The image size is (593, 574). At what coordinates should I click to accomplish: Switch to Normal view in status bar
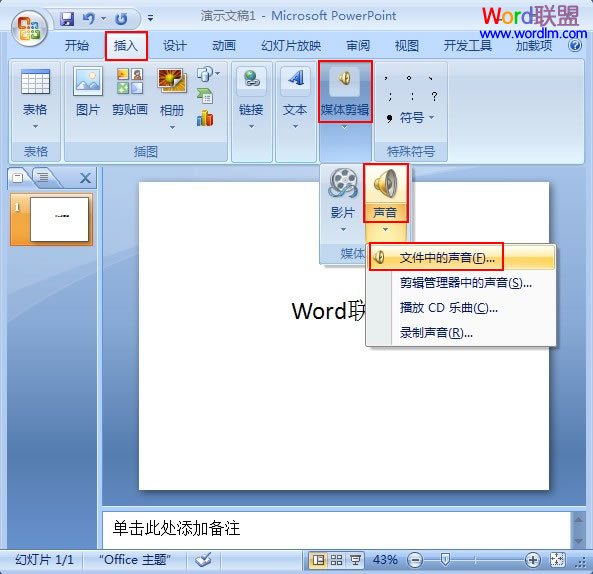click(318, 560)
